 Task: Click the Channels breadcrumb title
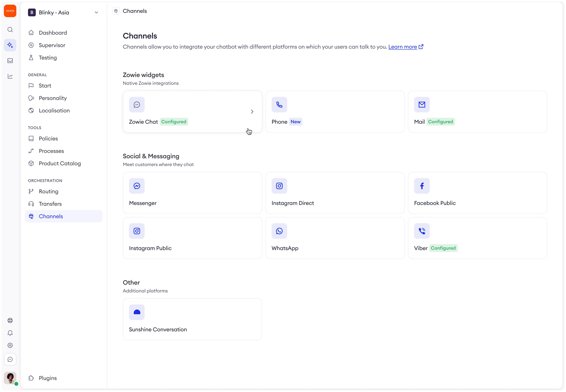pyautogui.click(x=135, y=11)
